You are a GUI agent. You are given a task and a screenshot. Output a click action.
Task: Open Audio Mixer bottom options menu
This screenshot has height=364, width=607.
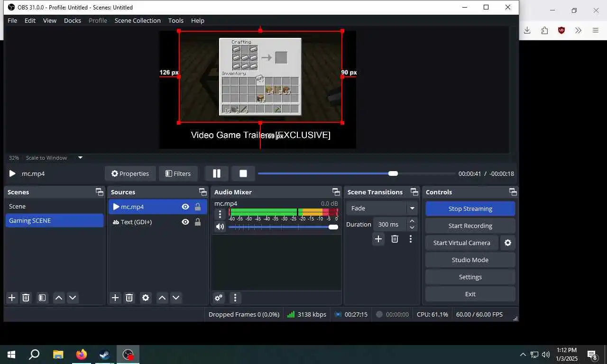235,298
